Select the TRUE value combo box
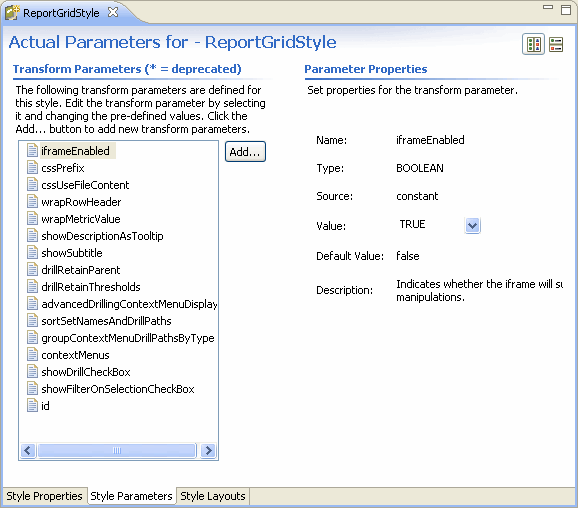The image size is (578, 508). tap(438, 225)
